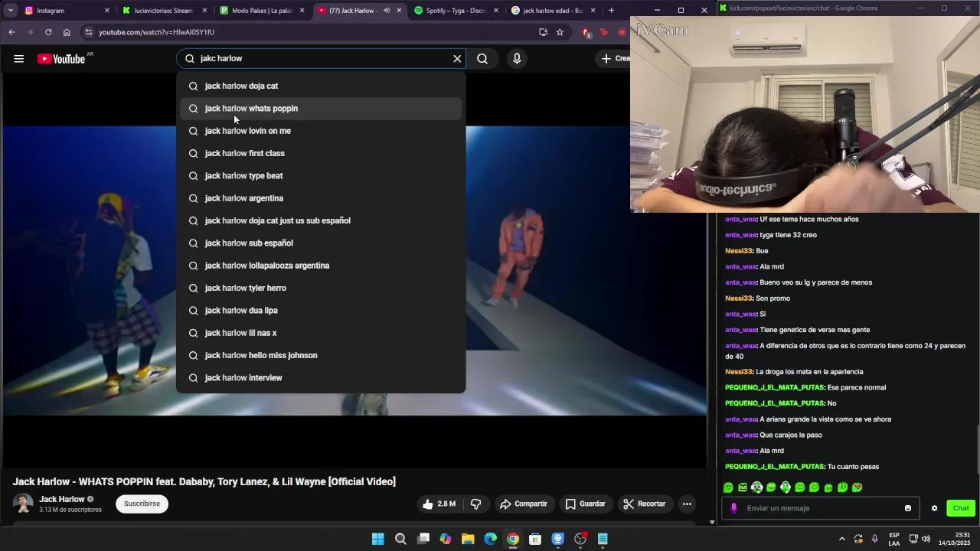Click the purple microphone icon in chat input
This screenshot has width=980, height=551.
tap(733, 508)
